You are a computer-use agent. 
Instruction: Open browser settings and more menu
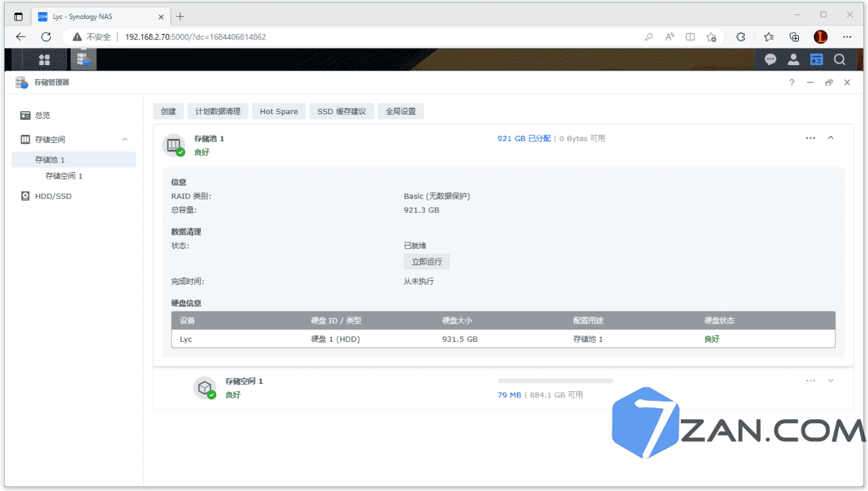click(847, 37)
